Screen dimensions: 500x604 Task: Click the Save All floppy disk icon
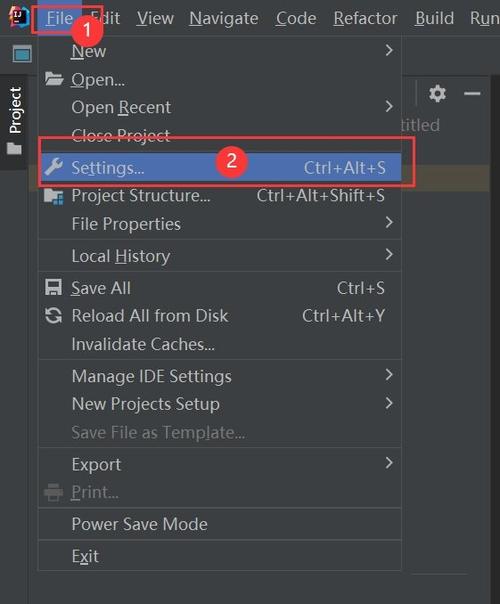pos(53,287)
